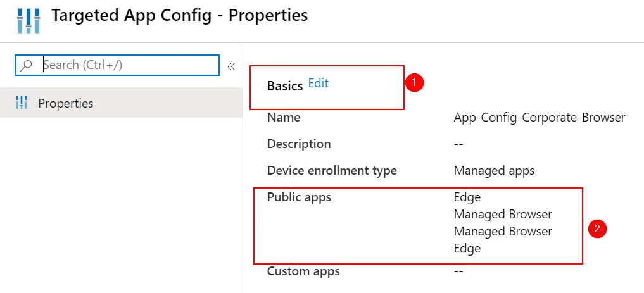644x293 pixels.
Task: Collapse the sidebar with the double chevron
Action: 231,66
